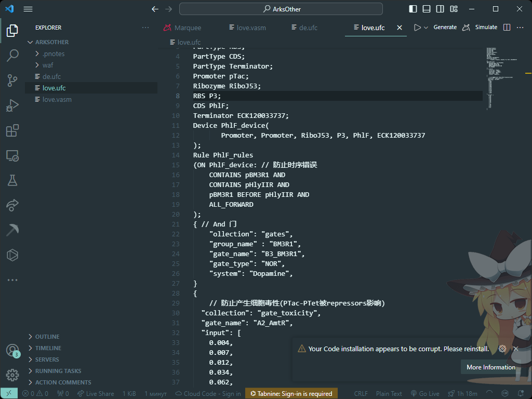Toggle the primary side bar layout

tap(413, 9)
